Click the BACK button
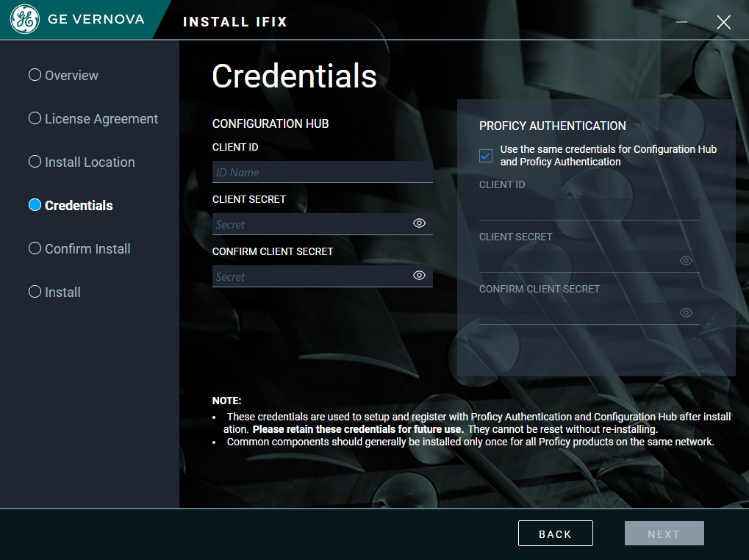Viewport: 749px width, 560px height. [x=556, y=534]
